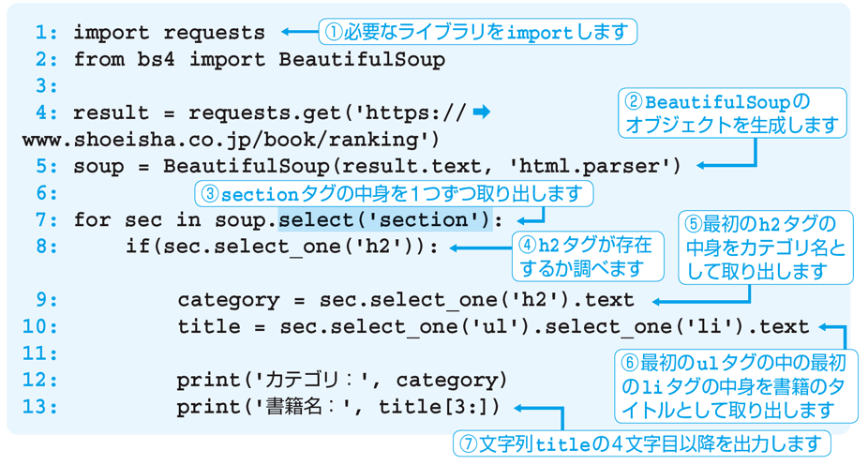Click the "import requests" statement
The height and width of the screenshot is (465, 868).
(x=169, y=33)
